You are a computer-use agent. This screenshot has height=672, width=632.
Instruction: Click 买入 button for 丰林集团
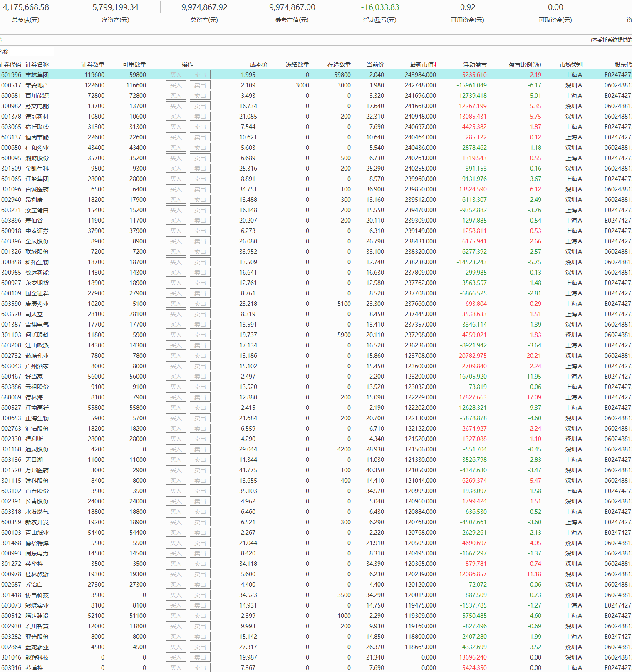(x=176, y=75)
